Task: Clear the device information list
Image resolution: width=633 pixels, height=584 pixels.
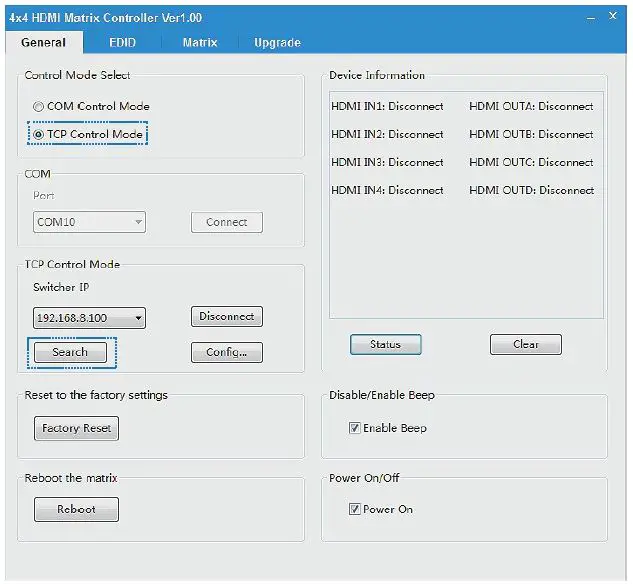Action: click(526, 344)
